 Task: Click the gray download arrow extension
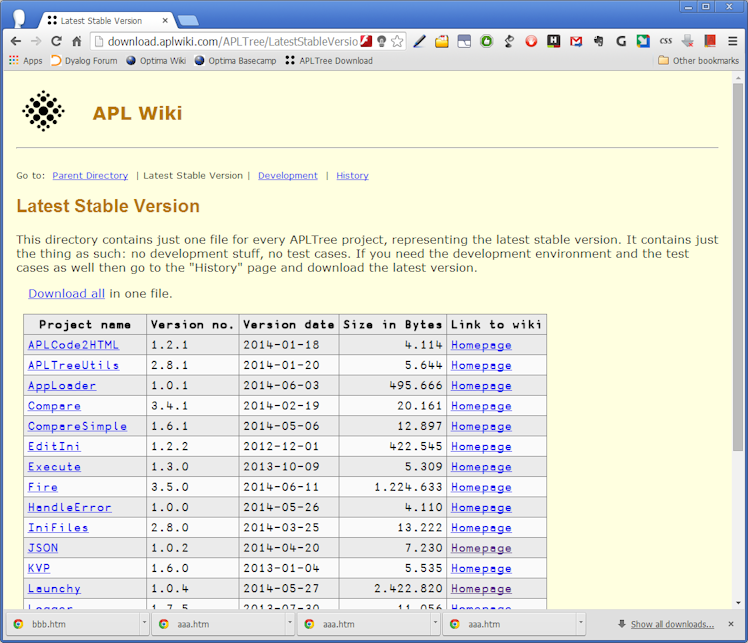tap(687, 41)
